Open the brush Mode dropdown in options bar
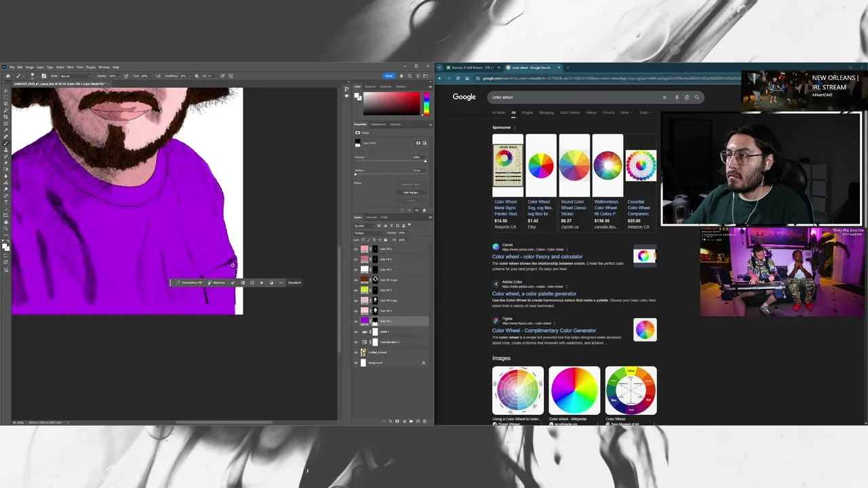868x488 pixels. coord(76,75)
